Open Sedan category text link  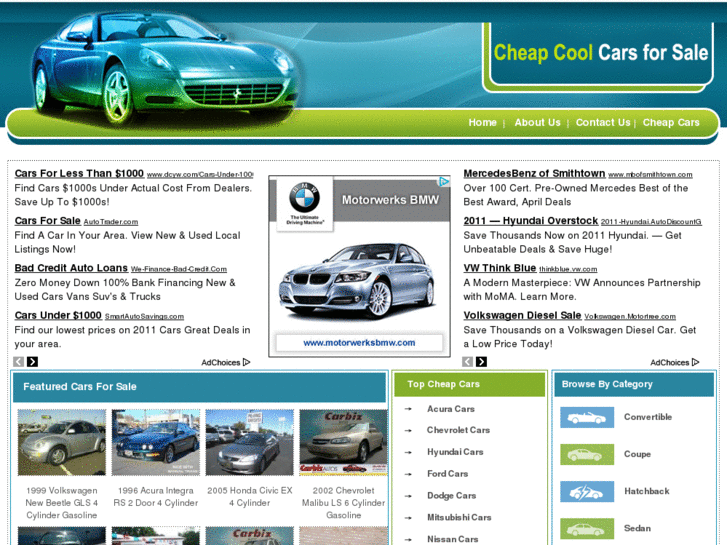tap(638, 528)
